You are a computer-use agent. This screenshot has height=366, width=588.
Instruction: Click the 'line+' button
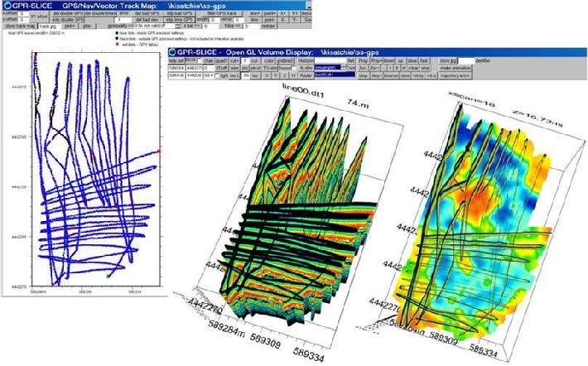(x=255, y=13)
